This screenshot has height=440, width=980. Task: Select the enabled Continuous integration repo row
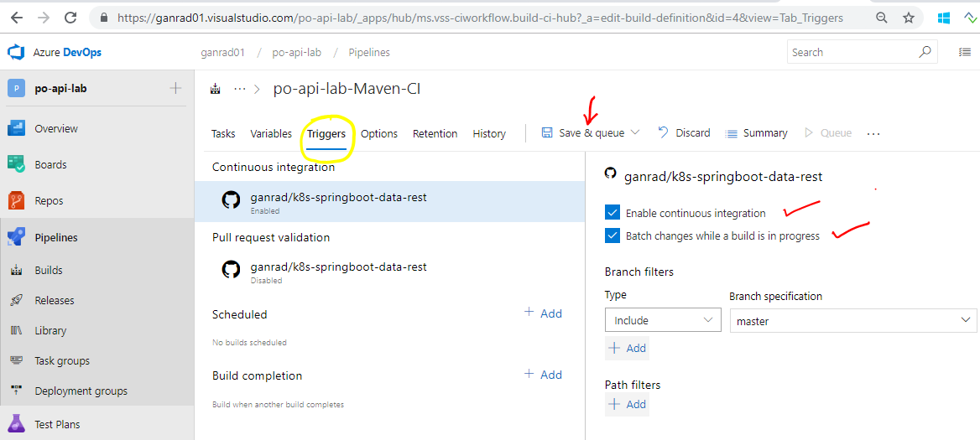389,201
